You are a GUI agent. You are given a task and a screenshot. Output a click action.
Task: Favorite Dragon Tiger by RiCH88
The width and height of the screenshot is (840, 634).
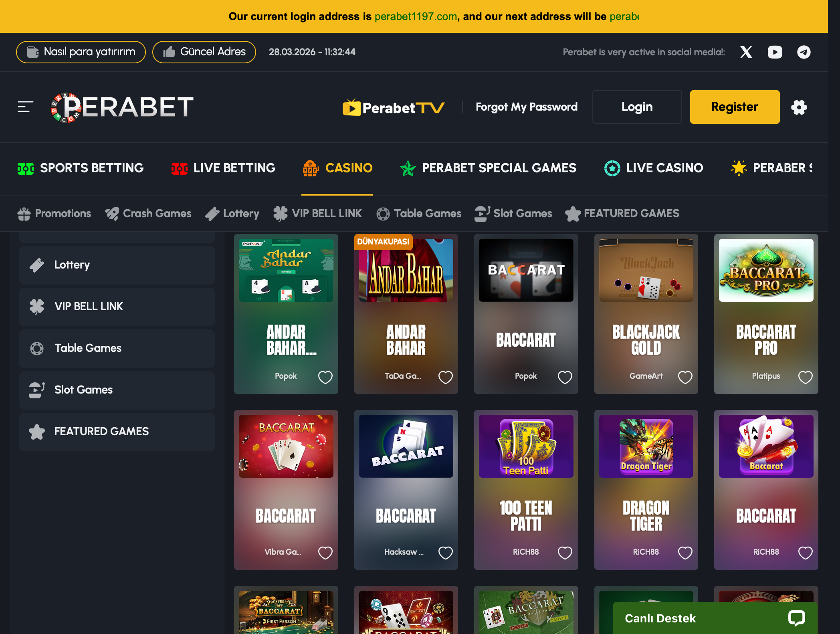coord(685,553)
